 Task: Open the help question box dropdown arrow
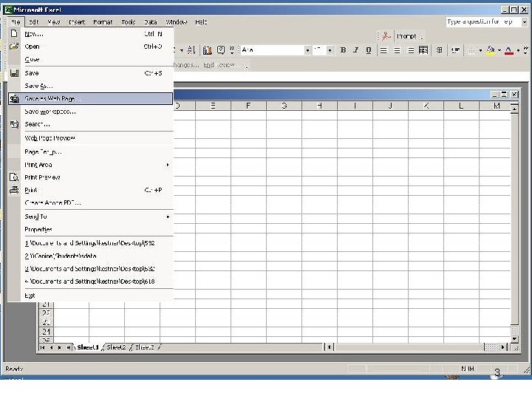coord(524,22)
